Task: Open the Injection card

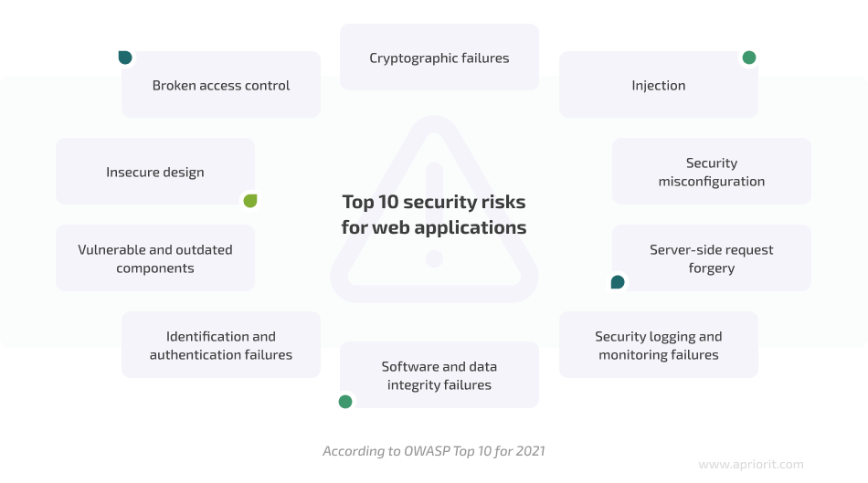Action: pyautogui.click(x=659, y=84)
